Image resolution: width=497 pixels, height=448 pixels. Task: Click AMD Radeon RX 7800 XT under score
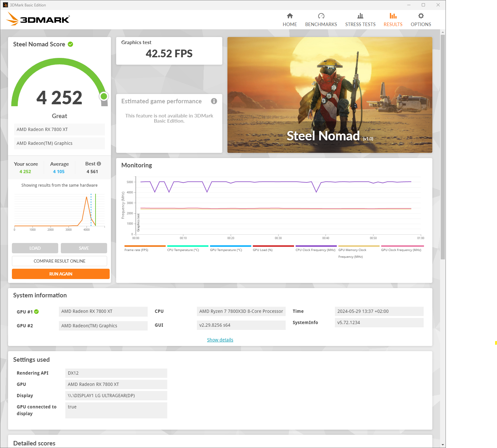pos(60,129)
